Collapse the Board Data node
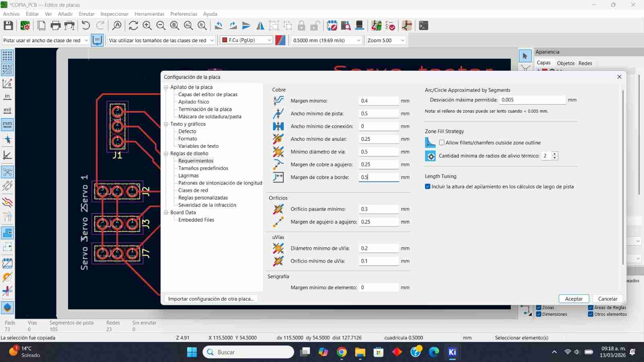This screenshot has width=644, height=362. 166,213
